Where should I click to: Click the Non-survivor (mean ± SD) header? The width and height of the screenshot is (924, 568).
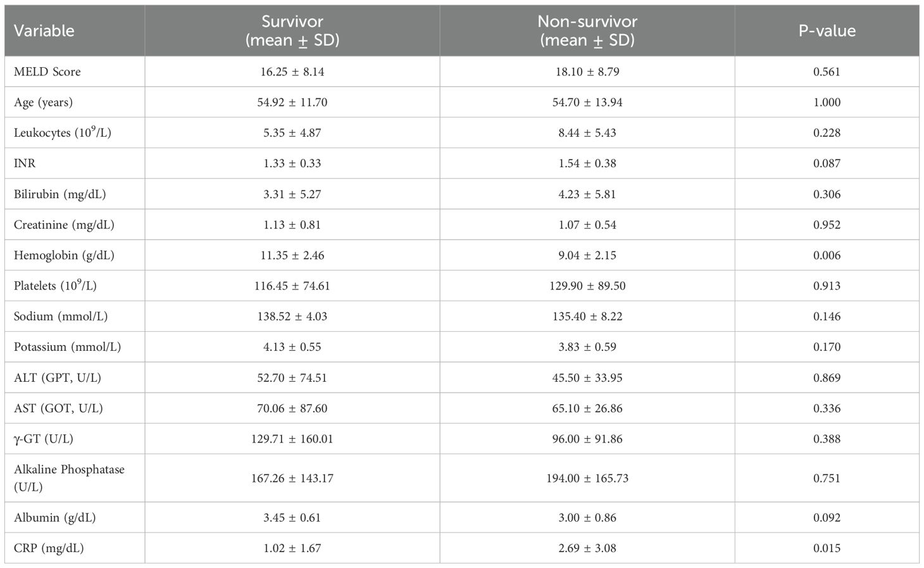pos(587,30)
